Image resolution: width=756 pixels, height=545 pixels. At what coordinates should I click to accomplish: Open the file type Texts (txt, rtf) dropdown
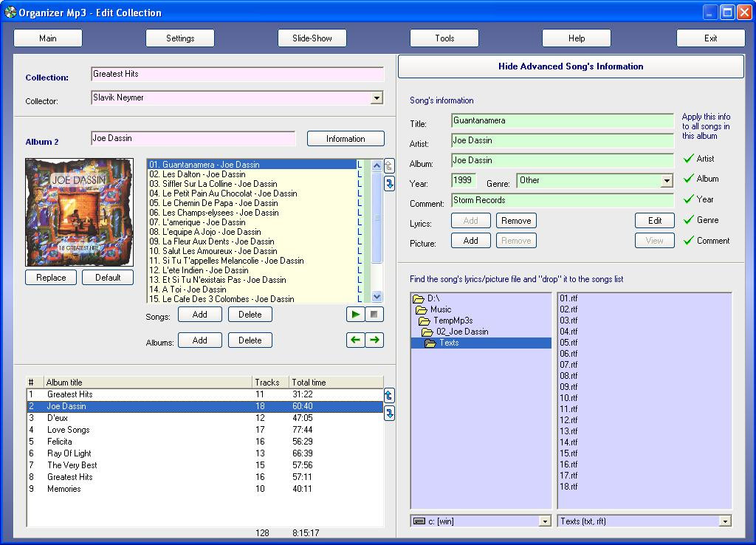pyautogui.click(x=725, y=521)
